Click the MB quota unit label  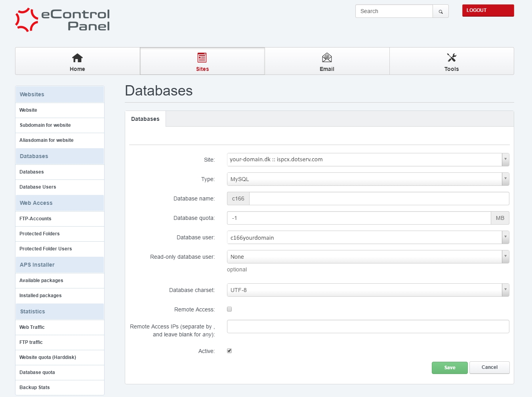click(x=500, y=218)
